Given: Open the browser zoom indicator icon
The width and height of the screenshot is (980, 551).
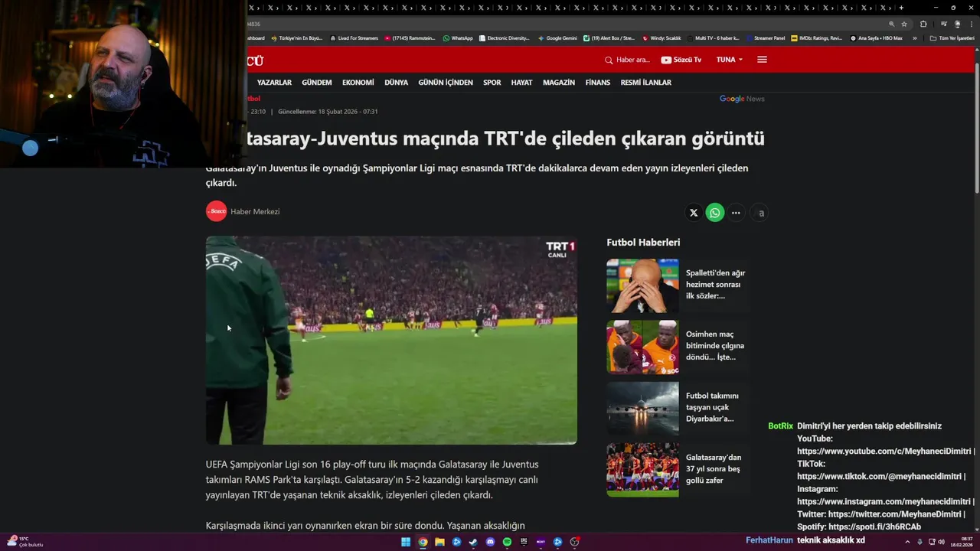Looking at the screenshot, I should (x=891, y=24).
